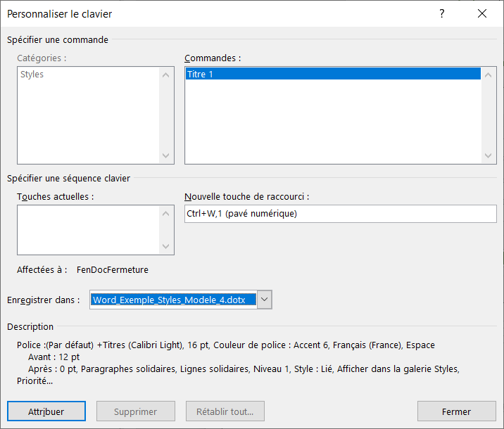Click the Word_Exemple_Styles_Modele_4.dotx combo box
504x429 pixels.
coord(173,300)
